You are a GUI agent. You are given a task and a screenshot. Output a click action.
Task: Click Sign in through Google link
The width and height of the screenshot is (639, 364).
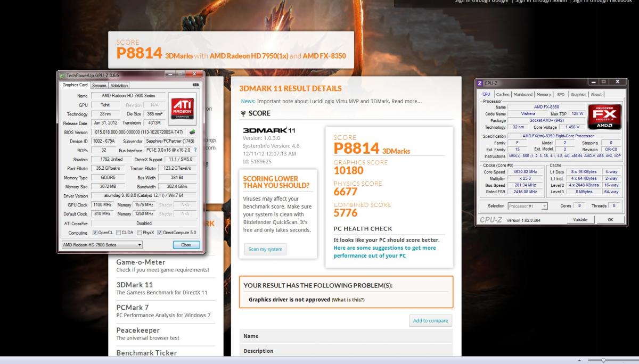click(x=482, y=2)
